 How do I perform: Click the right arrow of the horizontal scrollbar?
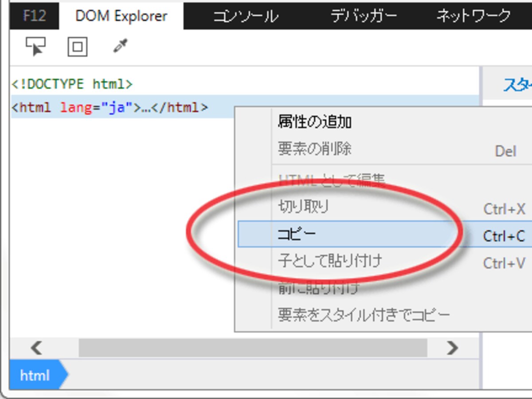click(452, 348)
